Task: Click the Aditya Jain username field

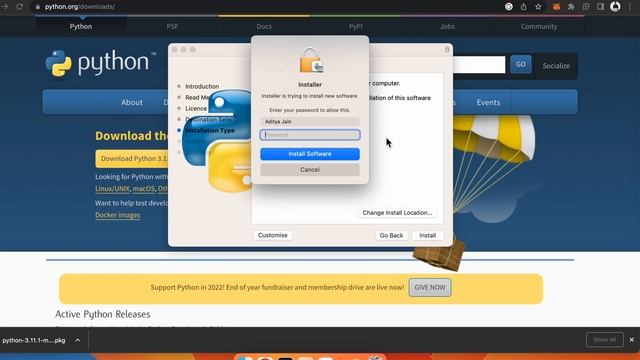Action: (310, 122)
